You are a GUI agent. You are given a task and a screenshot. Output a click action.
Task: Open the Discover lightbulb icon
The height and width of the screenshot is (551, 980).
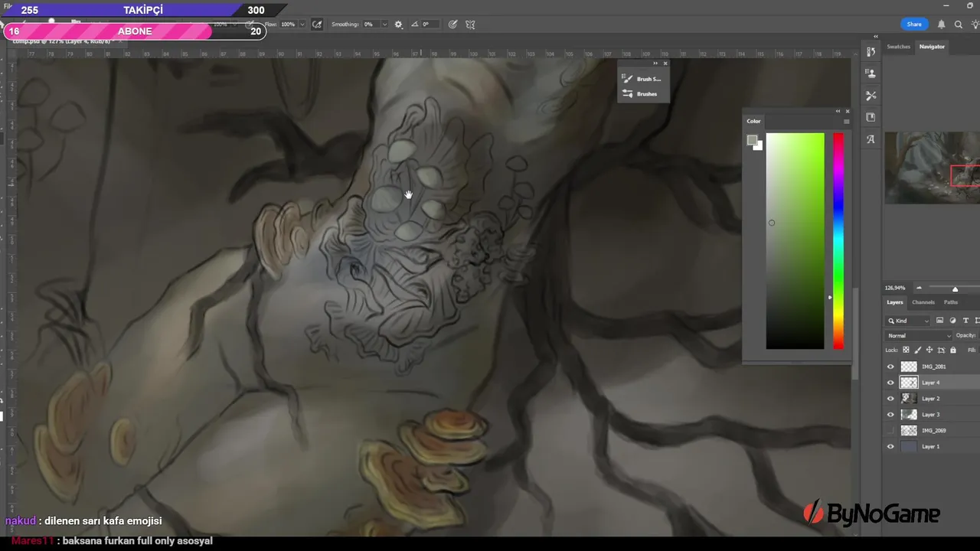pyautogui.click(x=975, y=24)
